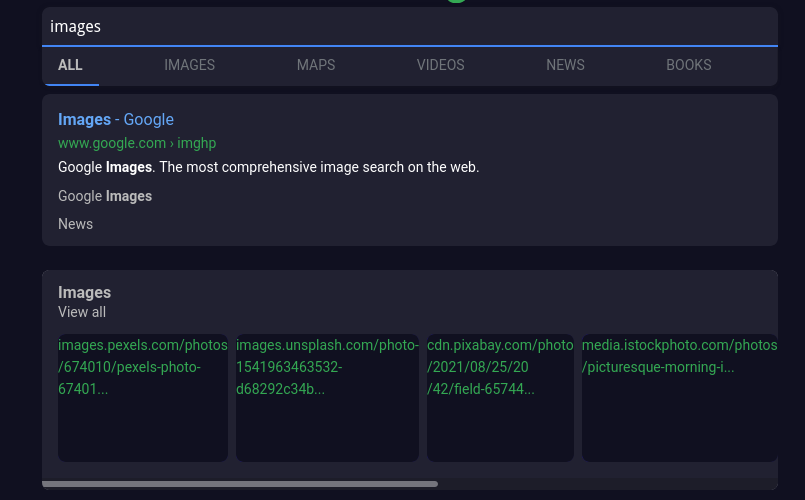The height and width of the screenshot is (500, 805).
Task: Open the "Images - Google" result title
Action: (116, 119)
